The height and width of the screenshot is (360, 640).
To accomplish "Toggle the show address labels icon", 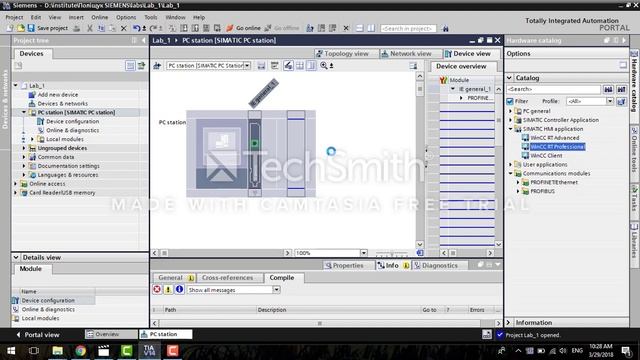I will (288, 65).
